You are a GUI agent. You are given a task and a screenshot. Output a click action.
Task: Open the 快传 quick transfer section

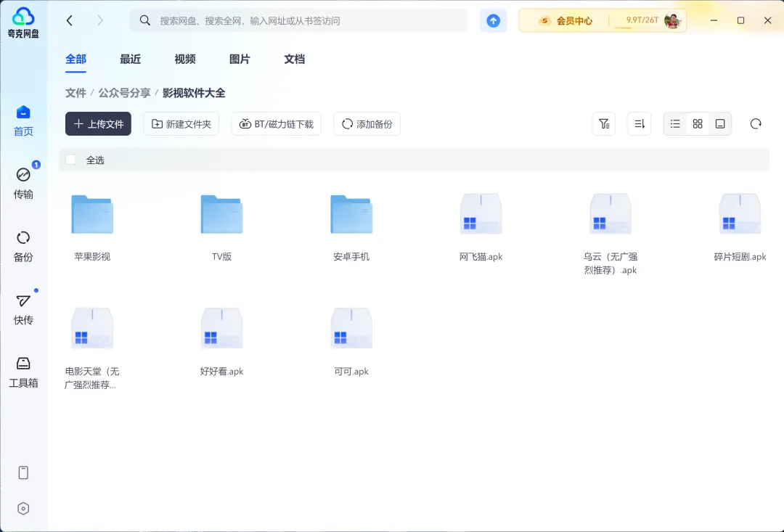[23, 309]
